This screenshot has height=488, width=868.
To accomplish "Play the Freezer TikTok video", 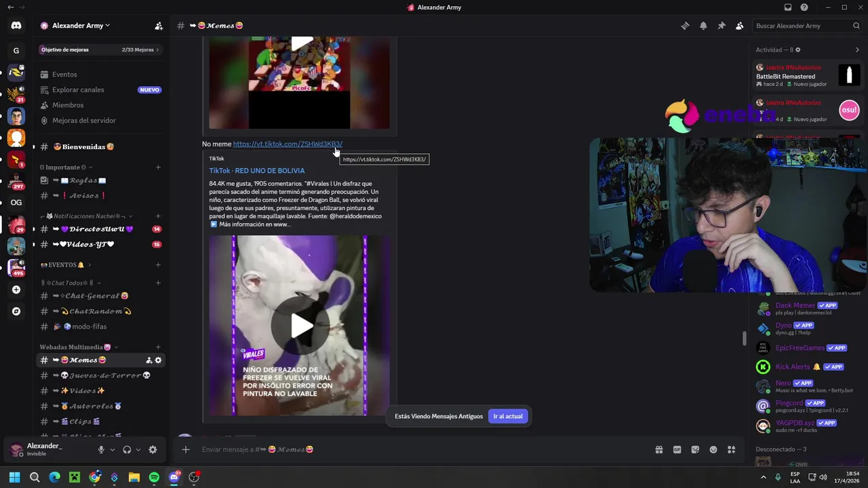I will coord(302,326).
